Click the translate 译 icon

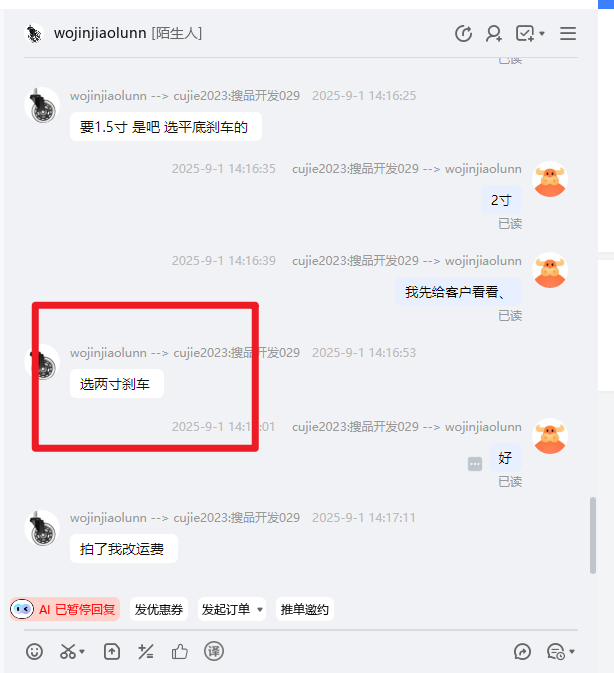(214, 652)
